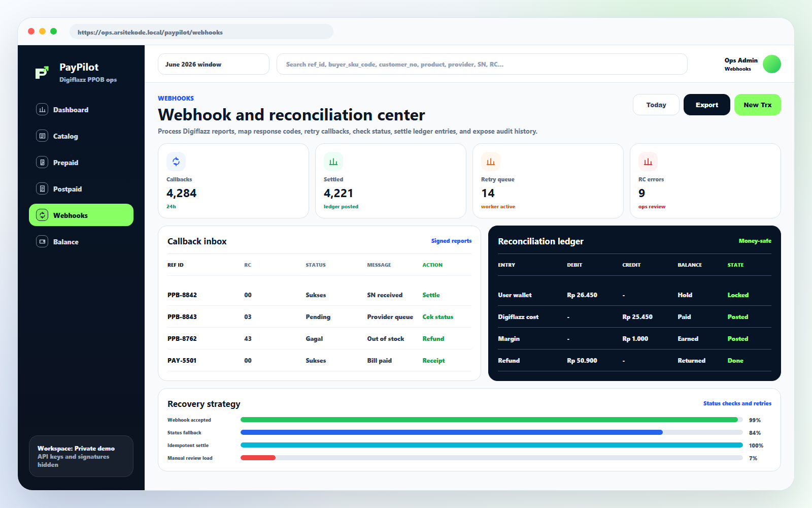This screenshot has height=508, width=812.
Task: Select the PPB-8842 reference ID
Action: coord(182,295)
